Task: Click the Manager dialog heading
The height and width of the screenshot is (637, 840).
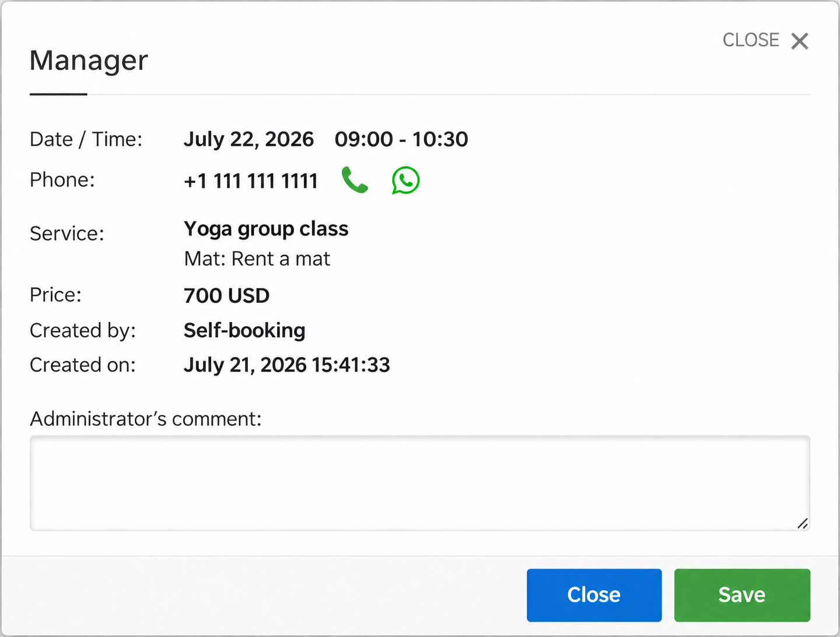Action: pos(89,61)
